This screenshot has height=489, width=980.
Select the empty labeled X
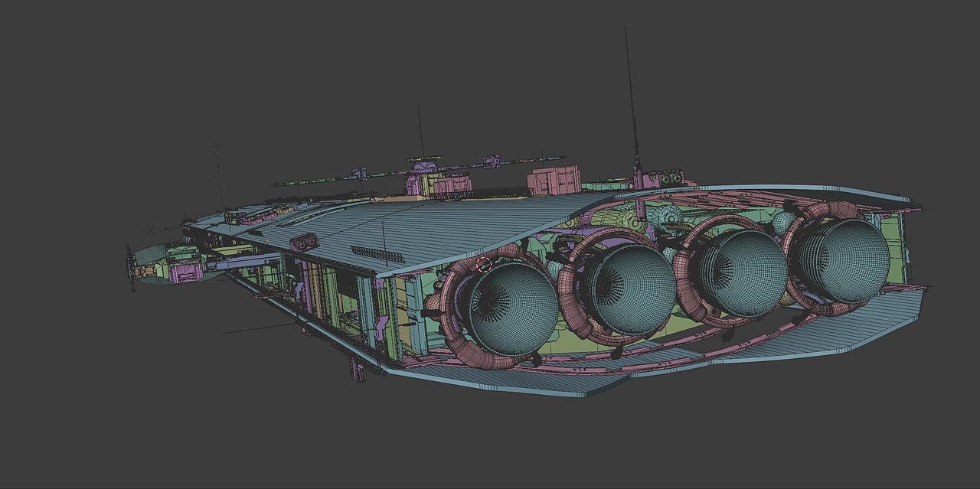[x=151, y=230]
